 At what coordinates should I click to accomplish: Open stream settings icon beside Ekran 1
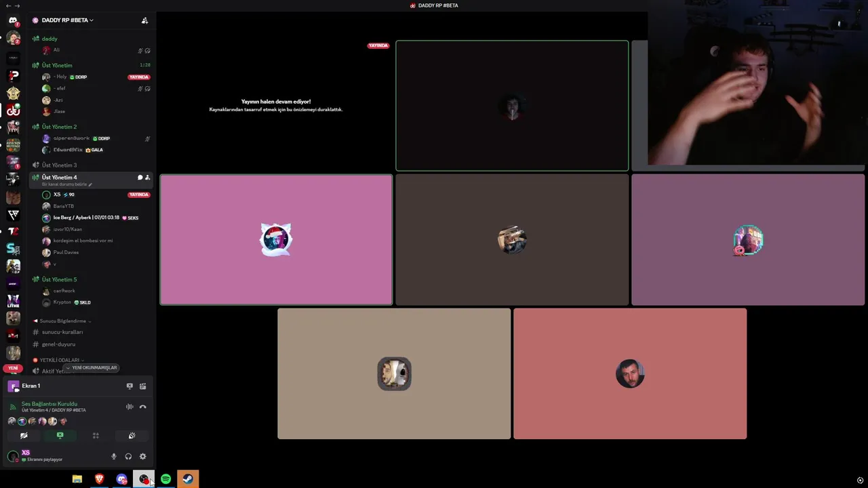coord(143,386)
